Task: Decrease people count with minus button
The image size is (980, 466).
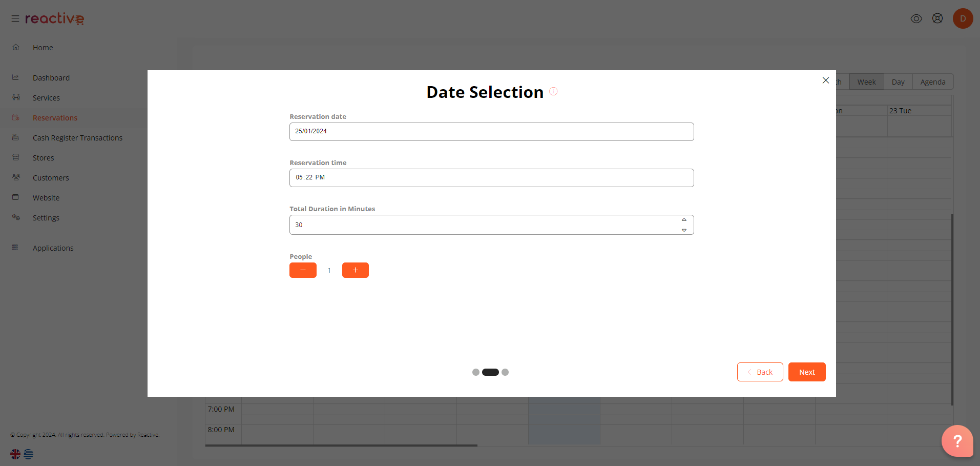Action: tap(303, 270)
